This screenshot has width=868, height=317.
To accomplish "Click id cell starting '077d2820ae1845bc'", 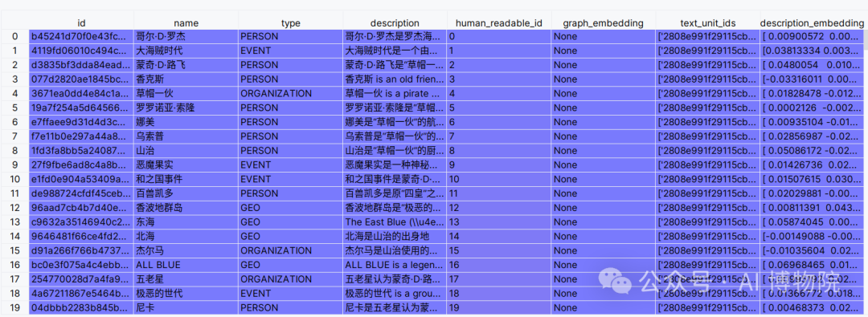I will 81,79.
